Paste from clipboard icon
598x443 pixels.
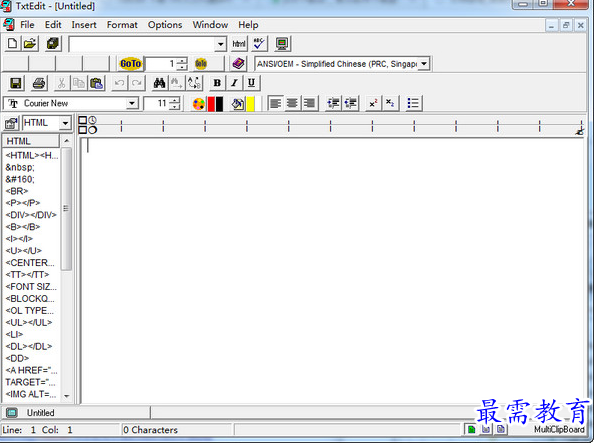(x=96, y=83)
